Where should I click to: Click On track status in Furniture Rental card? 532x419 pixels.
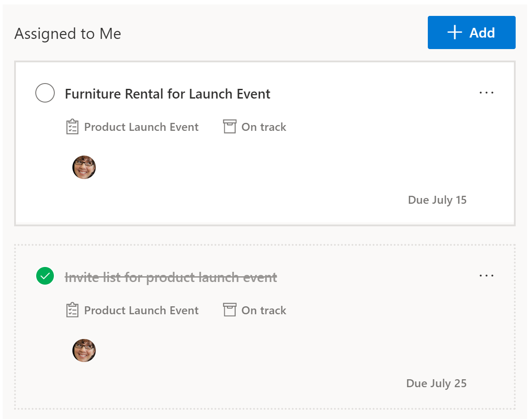(264, 127)
